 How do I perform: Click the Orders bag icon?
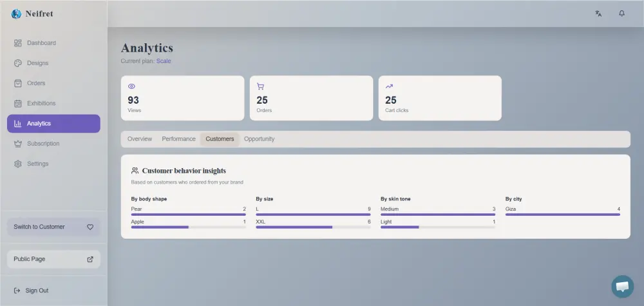coord(17,83)
